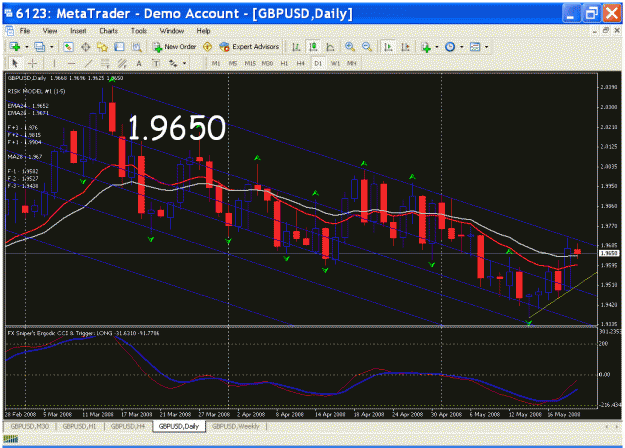Image resolution: width=625 pixels, height=448 pixels.
Task: Open the Window menu
Action: point(172,31)
